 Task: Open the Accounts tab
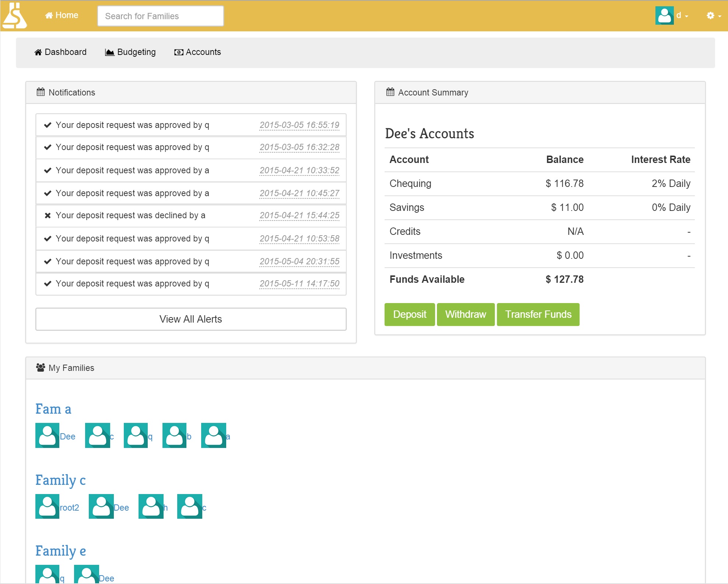(197, 52)
